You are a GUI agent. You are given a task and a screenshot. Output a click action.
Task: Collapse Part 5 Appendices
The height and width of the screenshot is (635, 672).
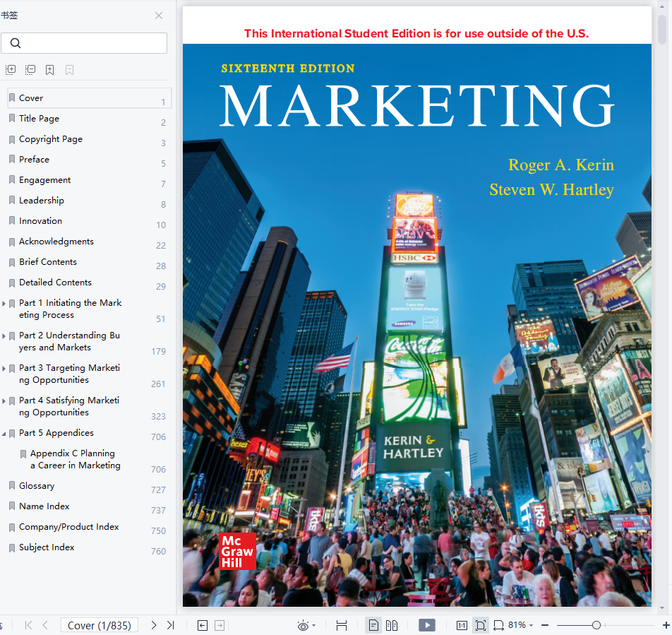pyautogui.click(x=4, y=434)
